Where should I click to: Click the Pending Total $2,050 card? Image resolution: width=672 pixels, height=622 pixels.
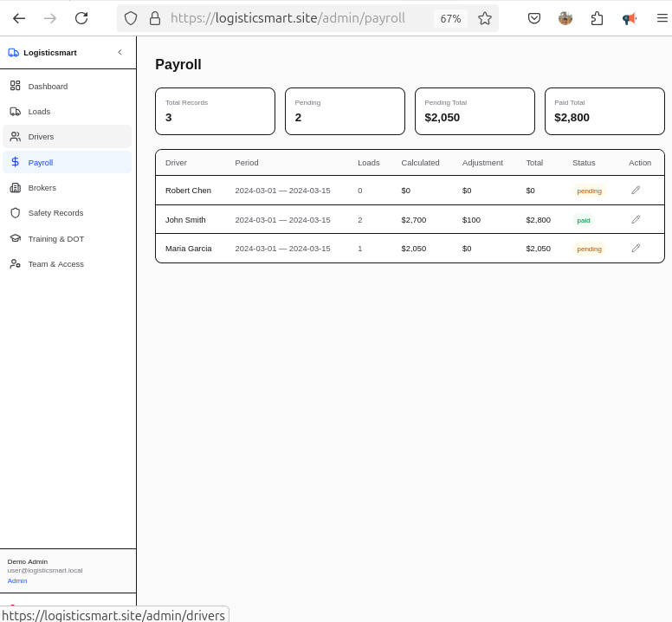(x=475, y=112)
